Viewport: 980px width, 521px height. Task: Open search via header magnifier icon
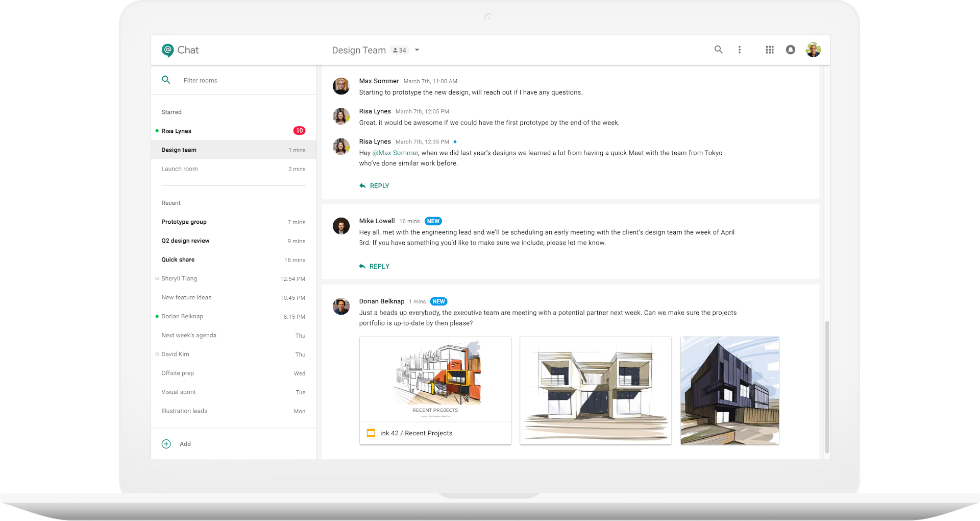click(718, 50)
